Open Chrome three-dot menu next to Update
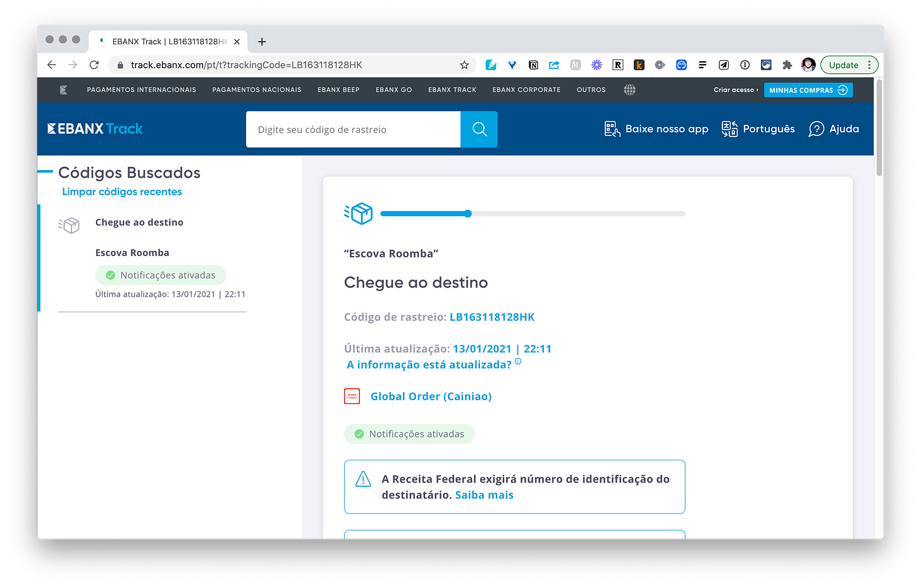 [869, 65]
